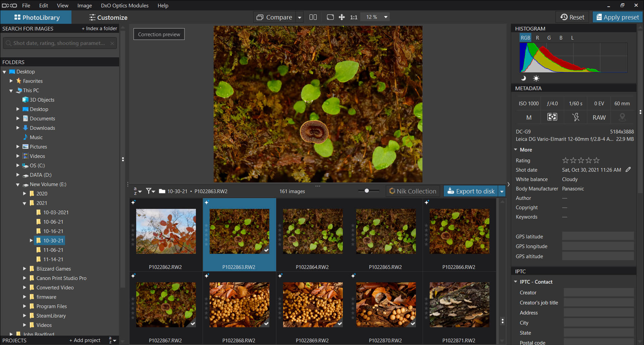Click the side-by-side split view icon

click(x=313, y=17)
